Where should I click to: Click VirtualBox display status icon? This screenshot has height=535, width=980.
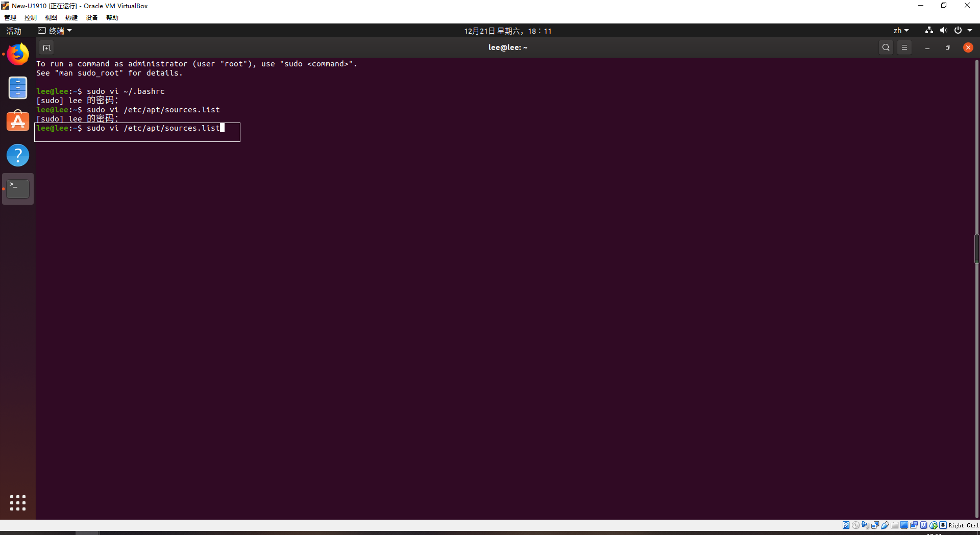(x=904, y=525)
